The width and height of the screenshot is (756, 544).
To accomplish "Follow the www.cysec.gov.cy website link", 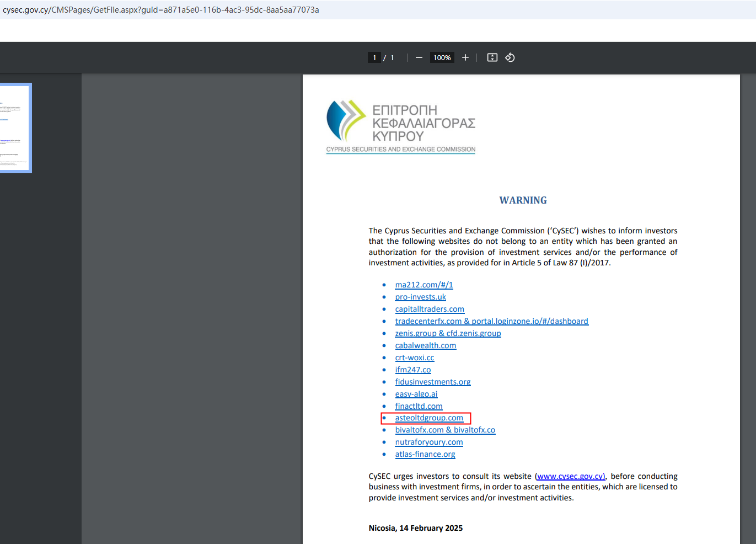I will 571,476.
